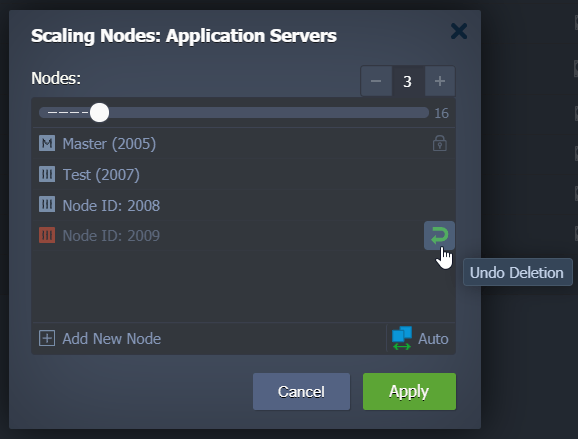Increase node count with plus button
The height and width of the screenshot is (439, 578).
tap(440, 81)
